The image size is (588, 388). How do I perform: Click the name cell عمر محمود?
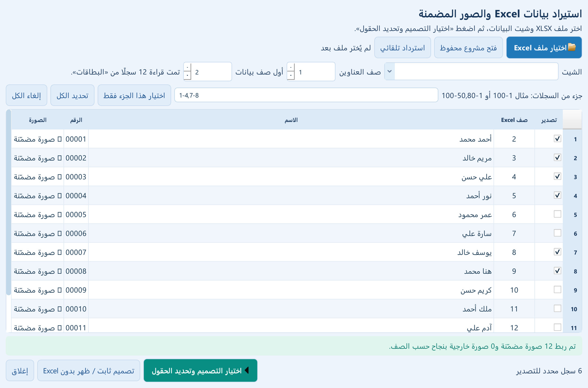(291, 214)
